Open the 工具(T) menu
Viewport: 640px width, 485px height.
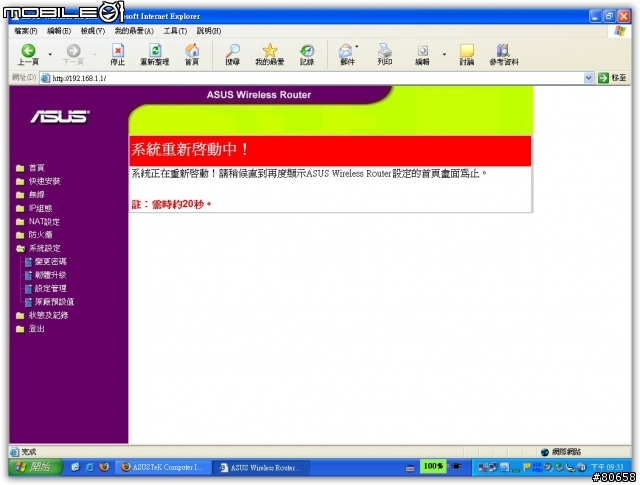coord(175,31)
